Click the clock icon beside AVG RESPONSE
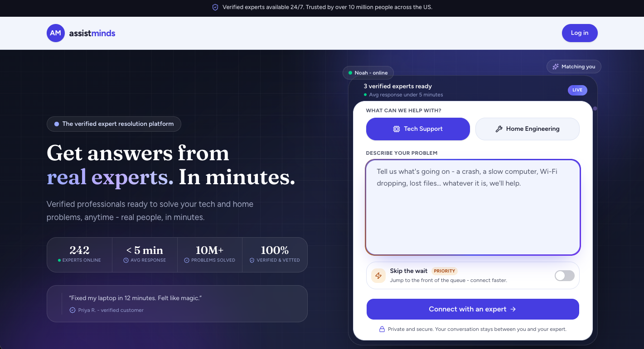The width and height of the screenshot is (644, 349). click(126, 260)
